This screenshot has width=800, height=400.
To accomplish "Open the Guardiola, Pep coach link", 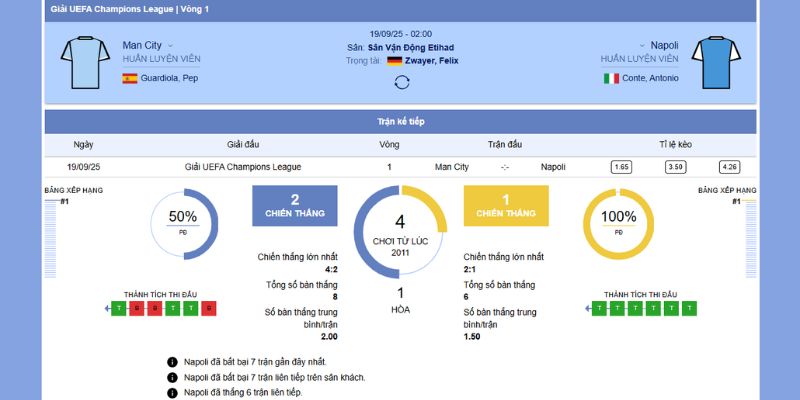I will (x=169, y=78).
